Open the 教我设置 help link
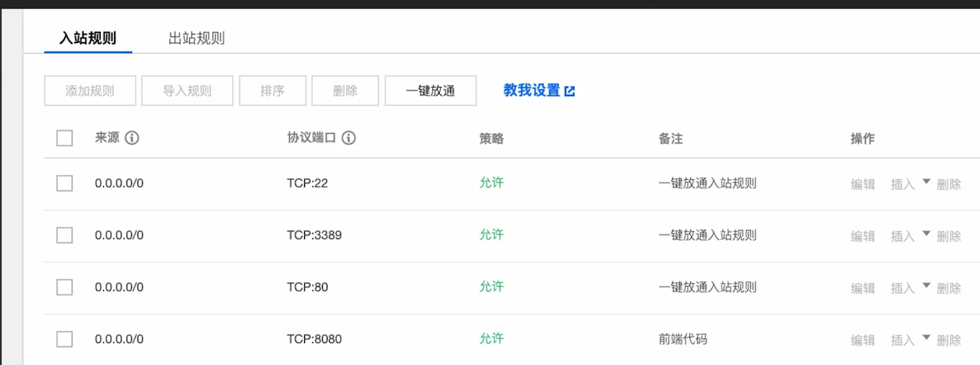 pyautogui.click(x=531, y=91)
